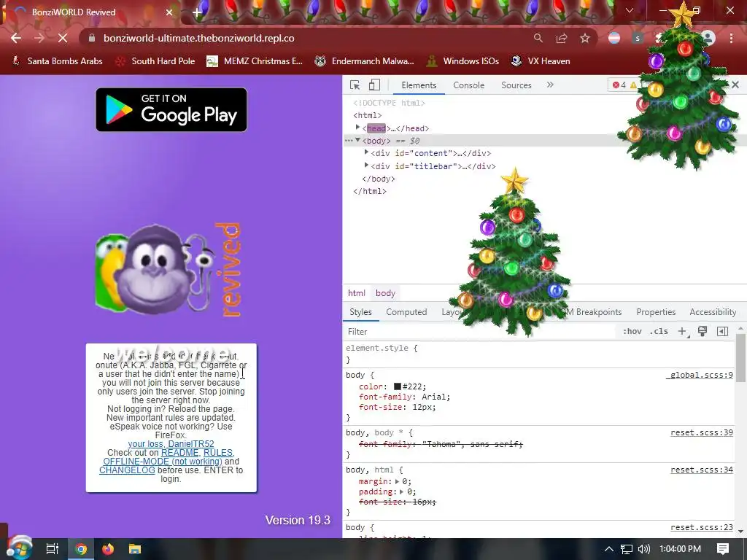Open the reset.scss:23 source link
The image size is (747, 560).
(x=702, y=527)
